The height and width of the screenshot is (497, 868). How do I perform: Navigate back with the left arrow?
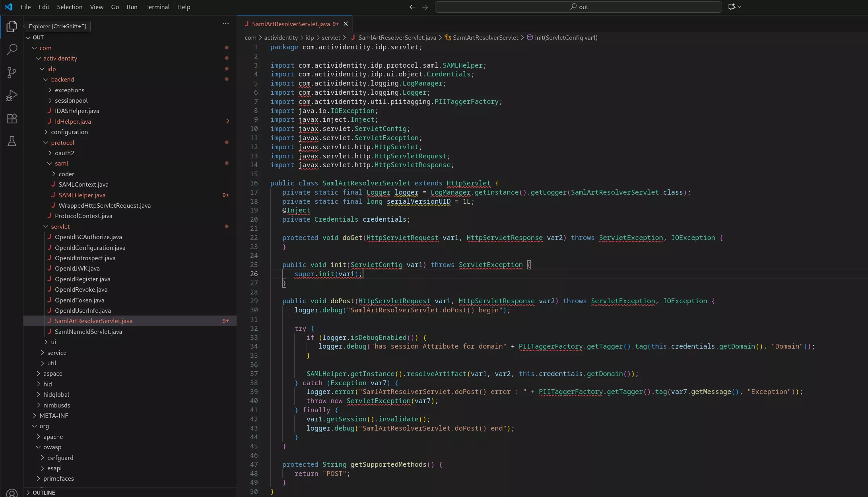[x=412, y=7]
